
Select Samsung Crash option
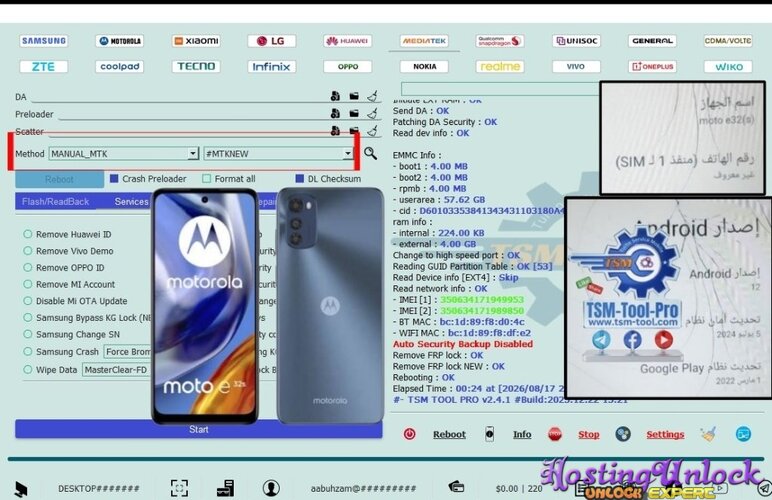(28, 351)
